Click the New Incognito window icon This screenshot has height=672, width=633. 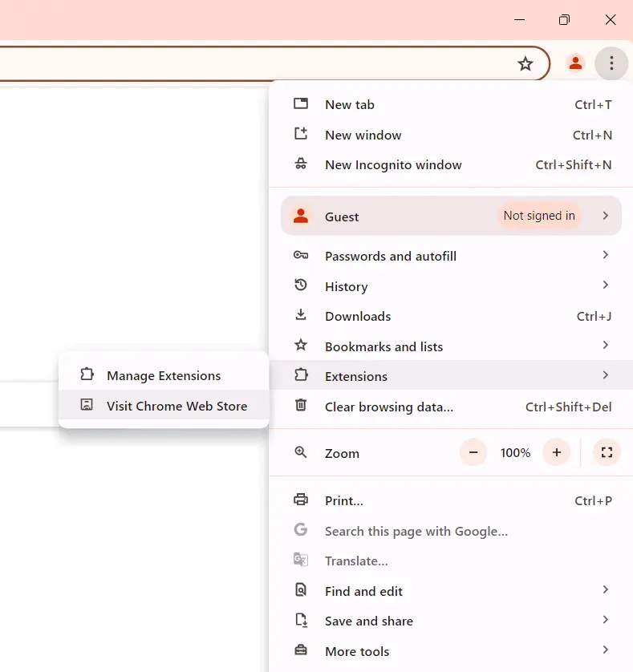coord(301,164)
